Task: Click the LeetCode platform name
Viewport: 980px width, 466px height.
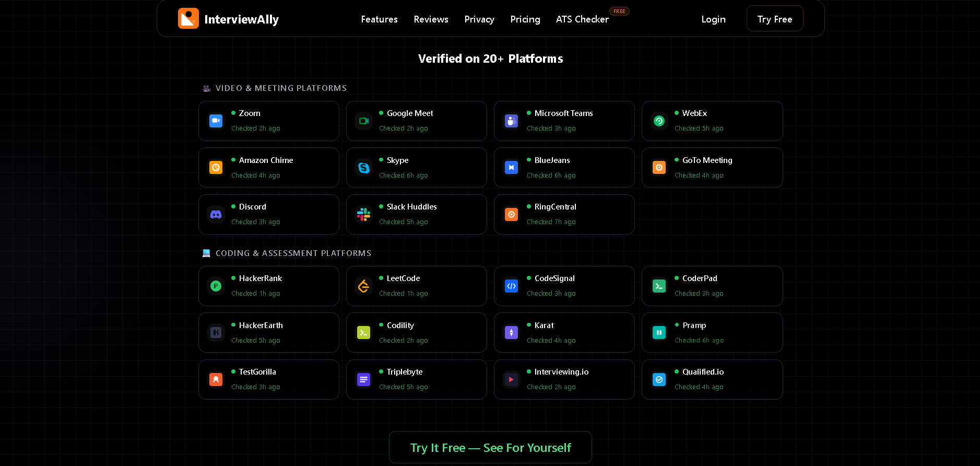Action: click(403, 278)
